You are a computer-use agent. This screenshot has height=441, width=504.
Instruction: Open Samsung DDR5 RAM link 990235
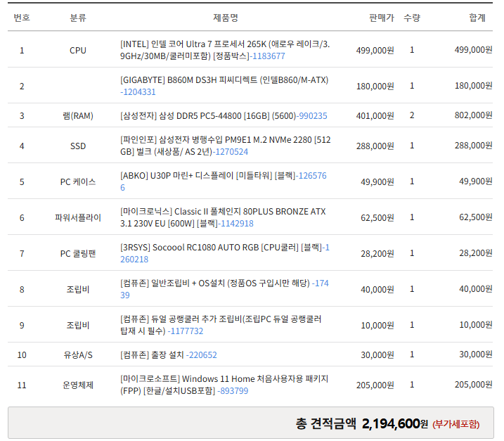(313, 116)
